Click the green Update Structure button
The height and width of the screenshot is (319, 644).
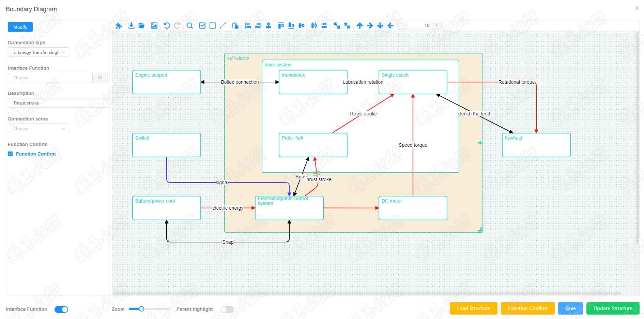coord(613,308)
